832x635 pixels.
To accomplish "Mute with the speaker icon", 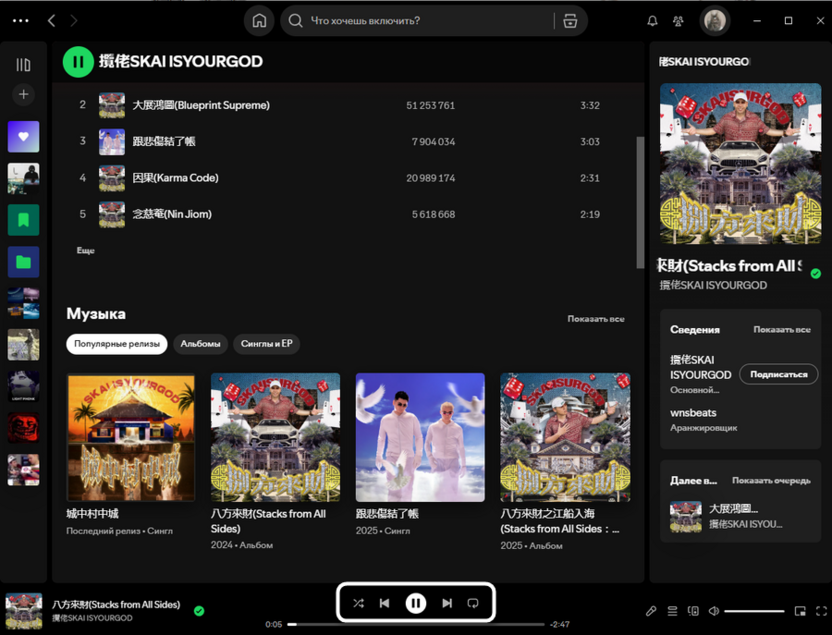I will tap(714, 611).
